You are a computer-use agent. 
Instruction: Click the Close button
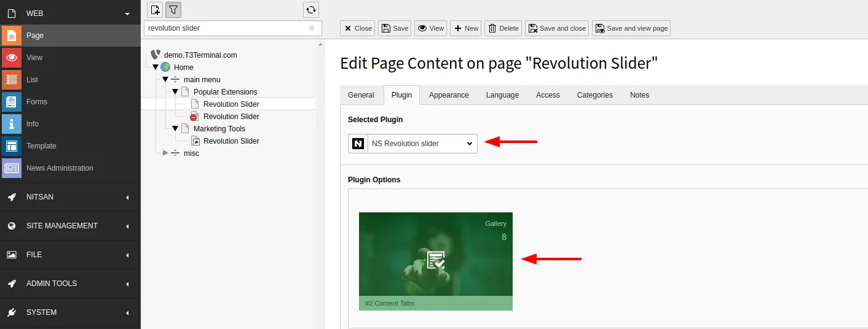coord(357,28)
